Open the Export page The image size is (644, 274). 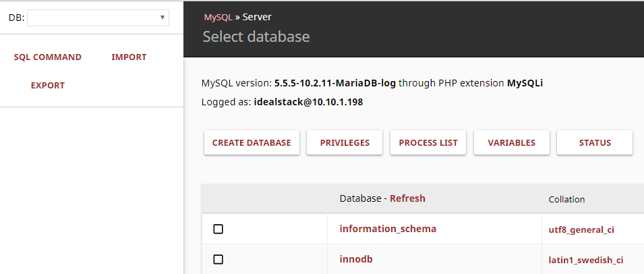[48, 86]
